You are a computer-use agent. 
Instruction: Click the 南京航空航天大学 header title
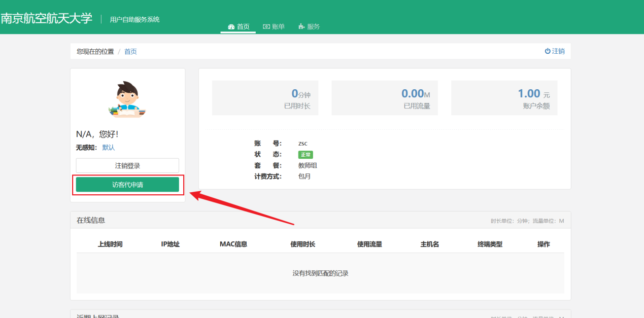click(x=47, y=19)
